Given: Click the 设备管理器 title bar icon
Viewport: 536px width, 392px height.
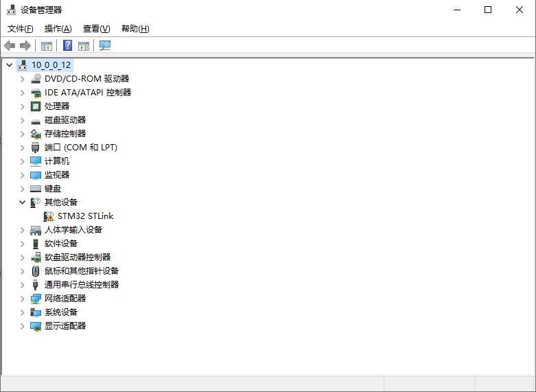Looking at the screenshot, I should click(11, 10).
